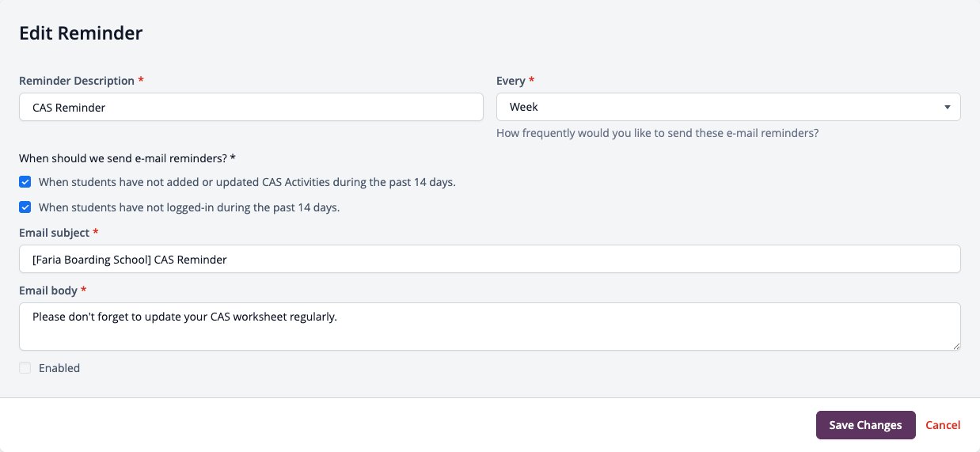Cancel editing the reminder

point(943,425)
